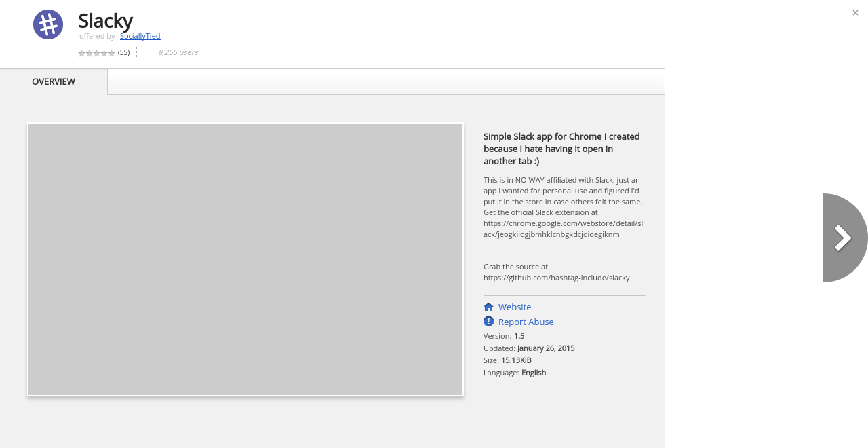This screenshot has height=448, width=868.
Task: Click the Slacky hashtag app icon
Action: [48, 24]
